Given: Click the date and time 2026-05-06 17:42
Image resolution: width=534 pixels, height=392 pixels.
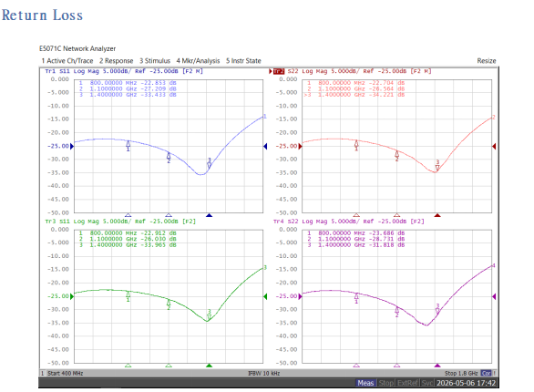Looking at the screenshot, I should coord(466,383).
